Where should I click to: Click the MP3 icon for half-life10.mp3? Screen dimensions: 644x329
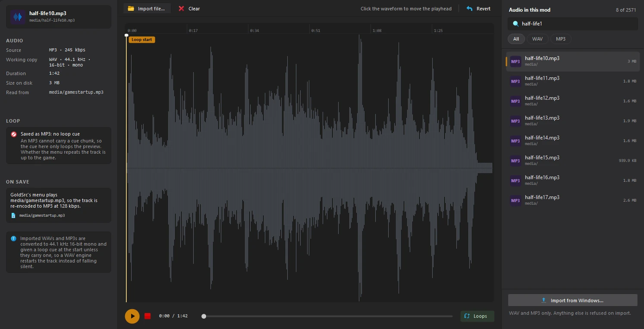[515, 61]
